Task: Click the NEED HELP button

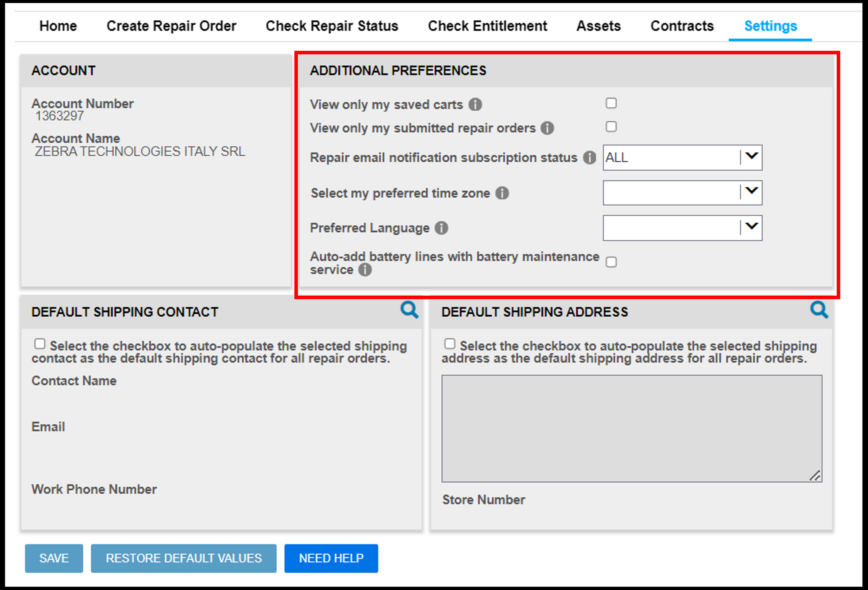Action: (x=331, y=558)
